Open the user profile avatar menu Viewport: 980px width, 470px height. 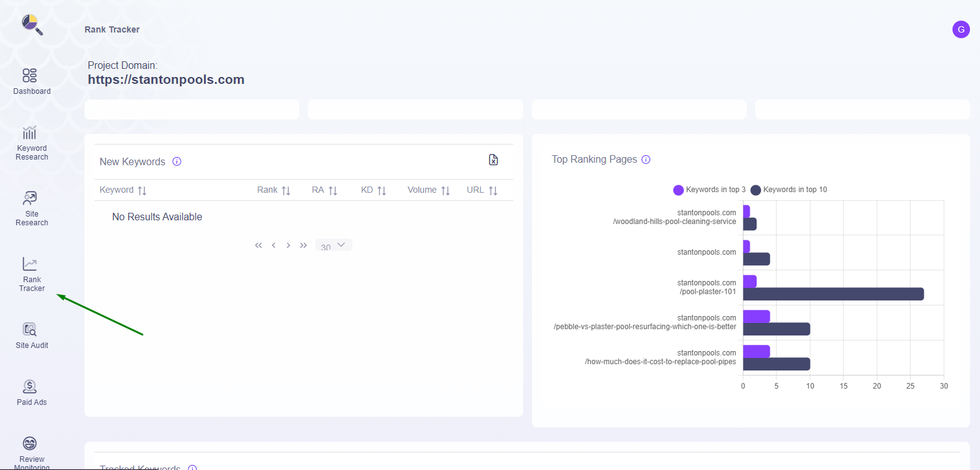point(961,29)
